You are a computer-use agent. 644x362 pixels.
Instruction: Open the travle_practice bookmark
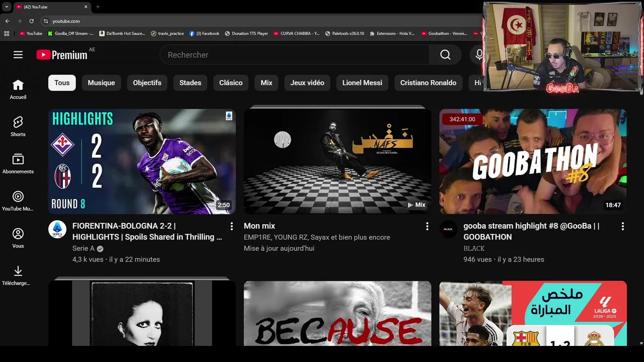point(168,33)
